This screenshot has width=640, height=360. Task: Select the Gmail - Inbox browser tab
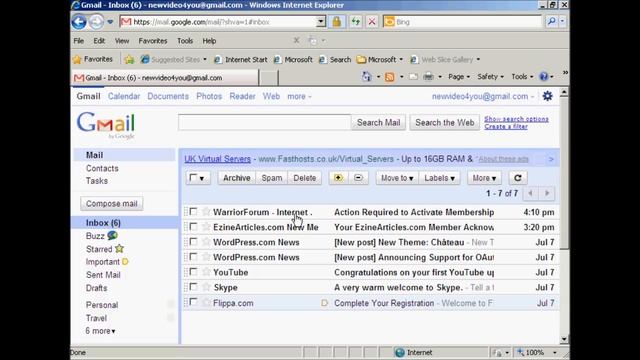tap(165, 78)
